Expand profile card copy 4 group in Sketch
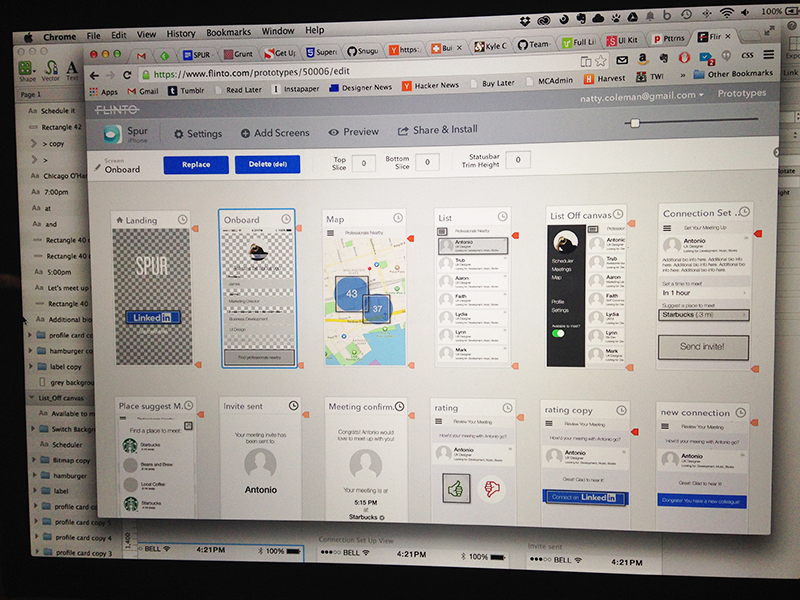This screenshot has width=800, height=600. (x=37, y=537)
